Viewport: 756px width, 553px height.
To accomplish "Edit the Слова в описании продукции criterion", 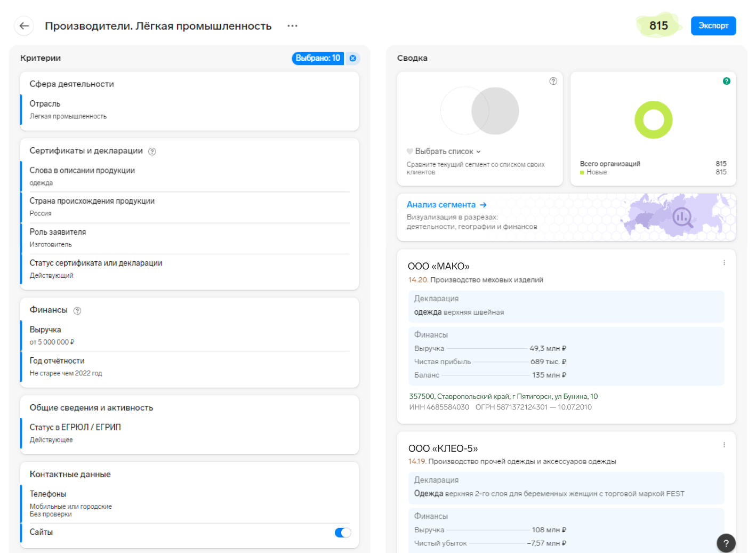I will 190,176.
